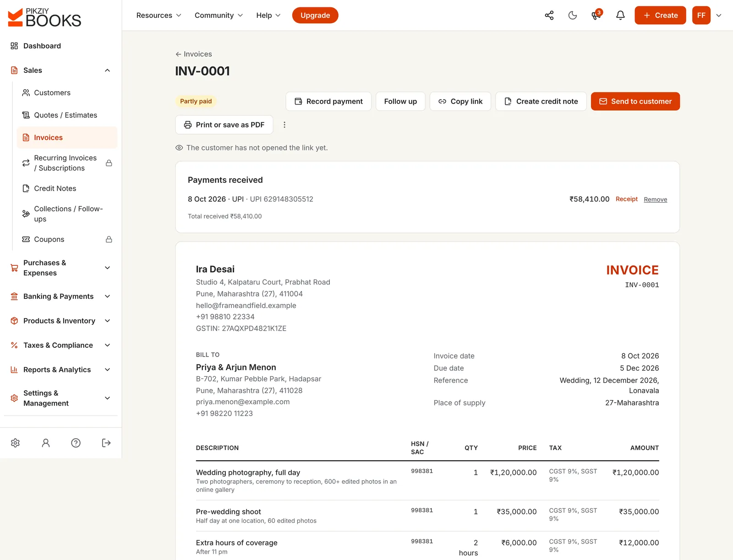
Task: Expand Settings & Management section
Action: click(60, 398)
